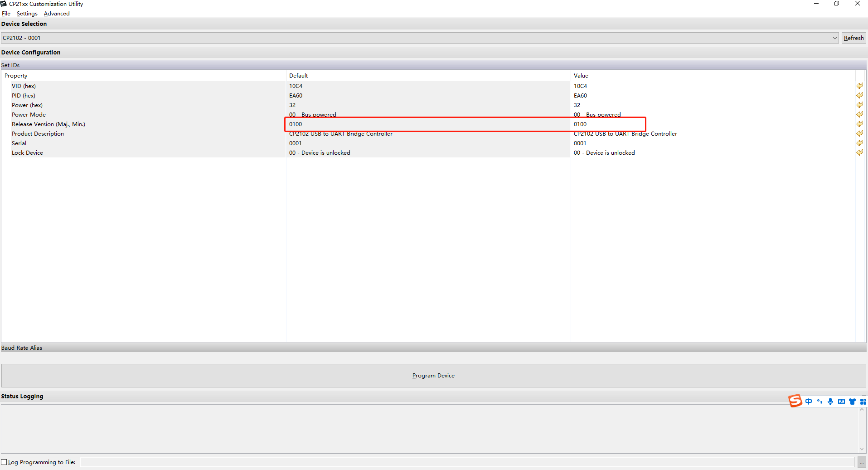Collapse the Set IDs section
This screenshot has width=868, height=470.
tap(434, 65)
